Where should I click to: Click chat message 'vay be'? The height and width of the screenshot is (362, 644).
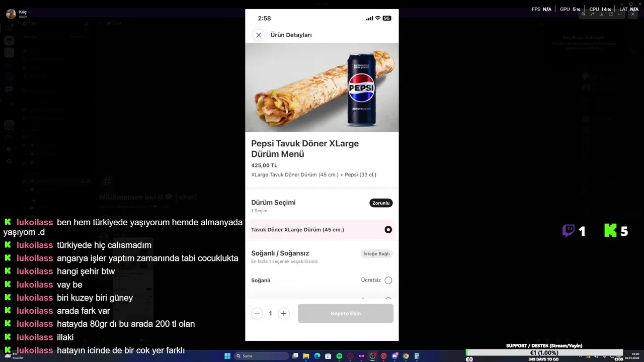pos(69,285)
